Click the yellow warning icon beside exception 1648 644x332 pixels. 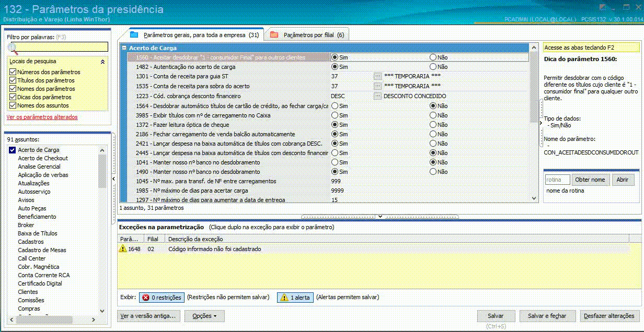pyautogui.click(x=123, y=249)
